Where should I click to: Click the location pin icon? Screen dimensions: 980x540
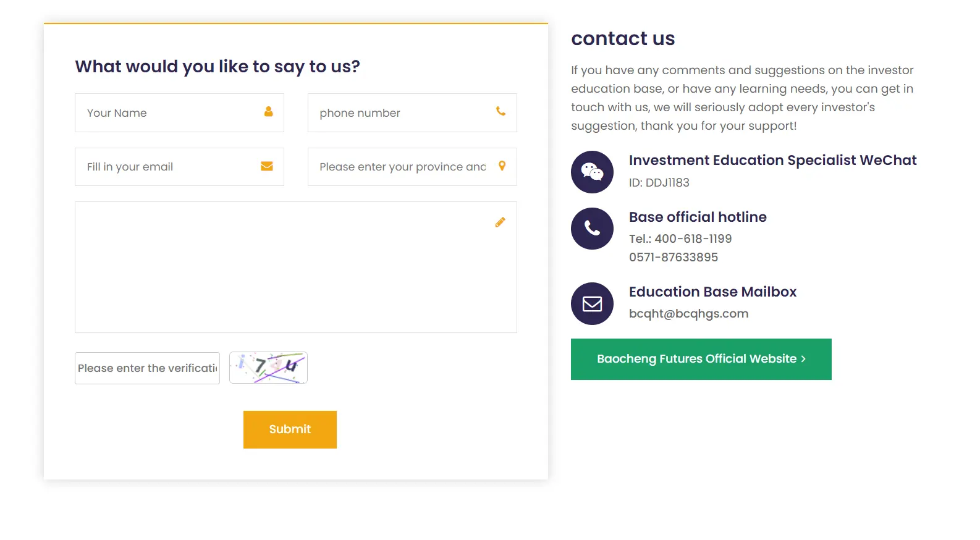coord(502,166)
